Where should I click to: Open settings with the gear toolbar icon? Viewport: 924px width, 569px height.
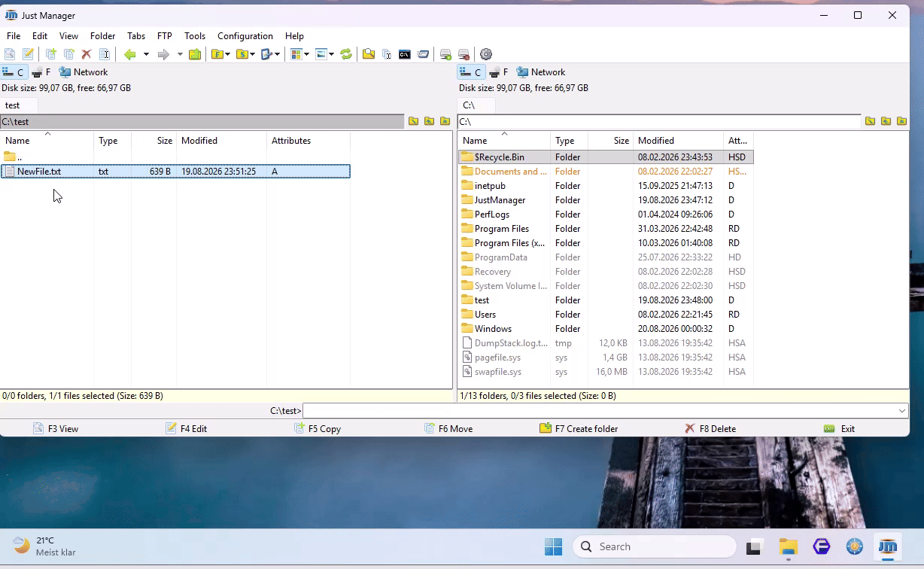(486, 54)
